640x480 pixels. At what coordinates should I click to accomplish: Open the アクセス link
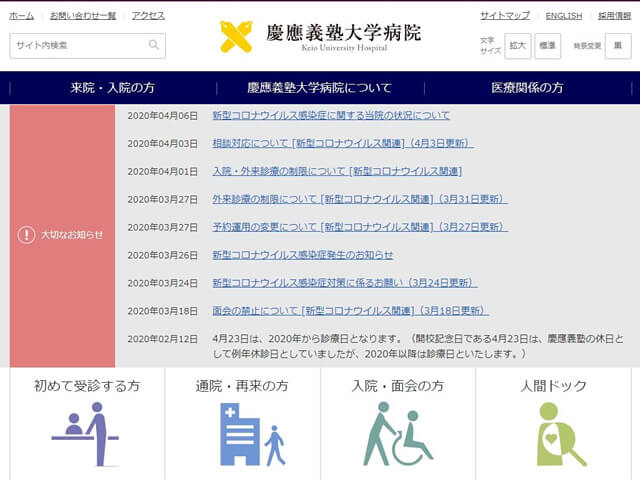pos(148,16)
